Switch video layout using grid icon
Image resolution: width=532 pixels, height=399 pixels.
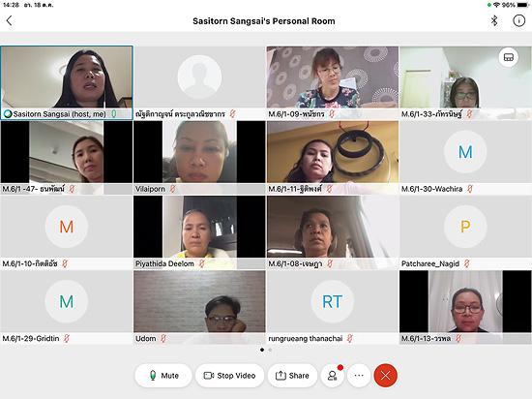click(508, 57)
